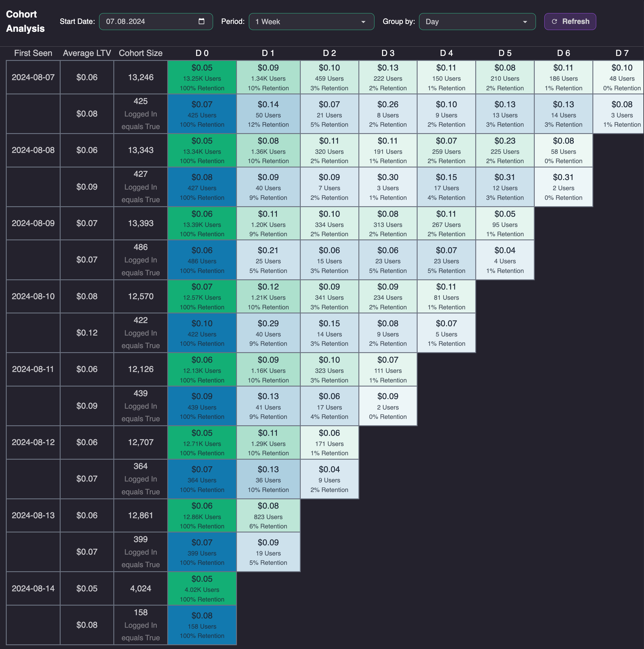Open the calendar picker icon
The image size is (644, 649).
pos(201,22)
